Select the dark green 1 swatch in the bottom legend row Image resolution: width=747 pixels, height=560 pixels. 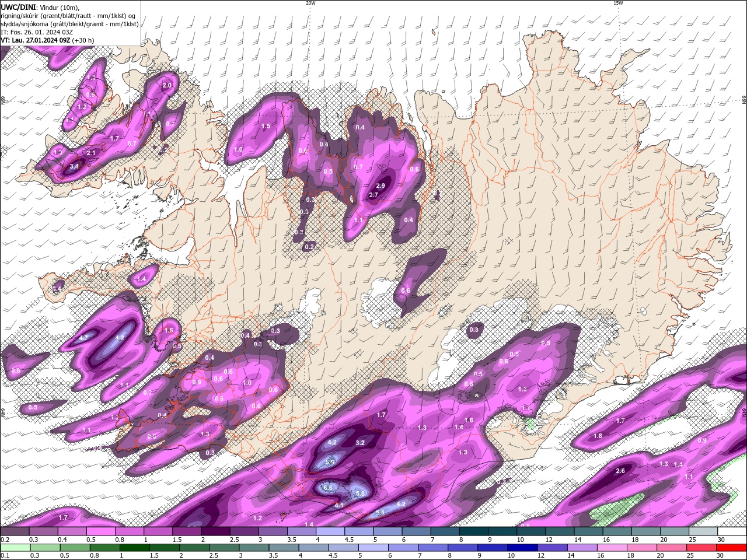[134, 548]
